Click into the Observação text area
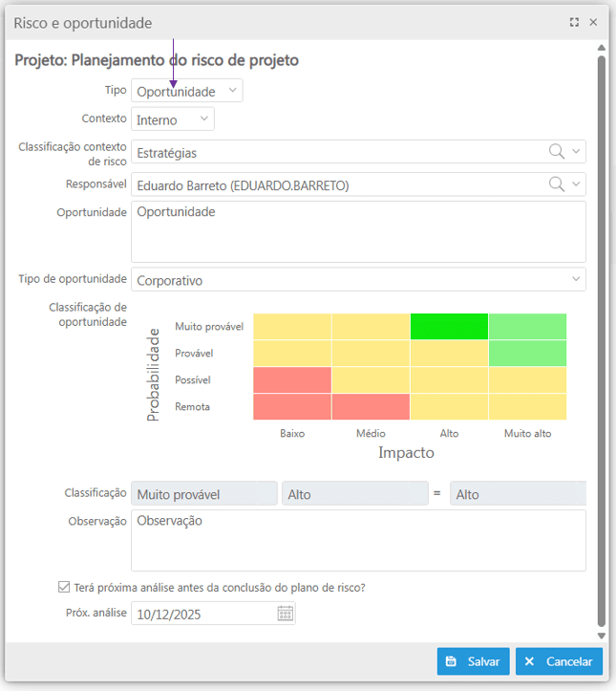The height and width of the screenshot is (691, 616). click(x=358, y=540)
